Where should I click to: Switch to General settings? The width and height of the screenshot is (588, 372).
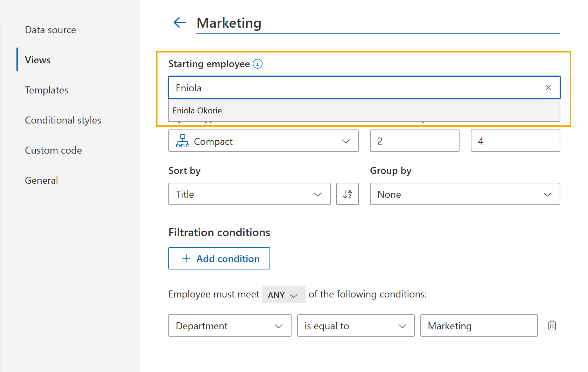click(x=41, y=180)
